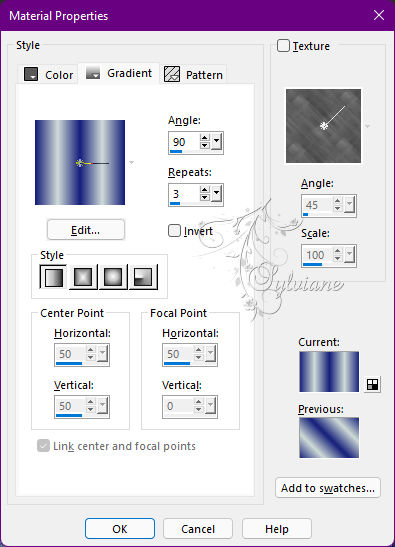This screenshot has width=395, height=547.
Task: Increase gradient Angle with the up arrow
Action: [x=204, y=138]
